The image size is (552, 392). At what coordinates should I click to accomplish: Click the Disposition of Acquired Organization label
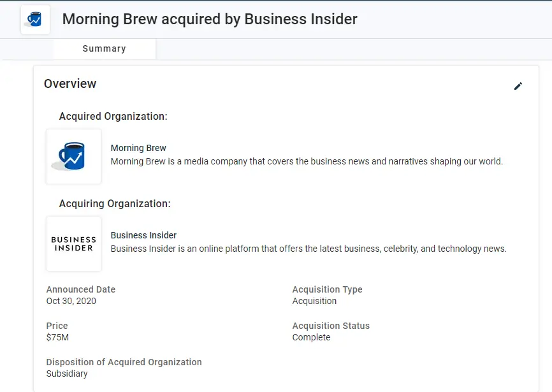[124, 362]
